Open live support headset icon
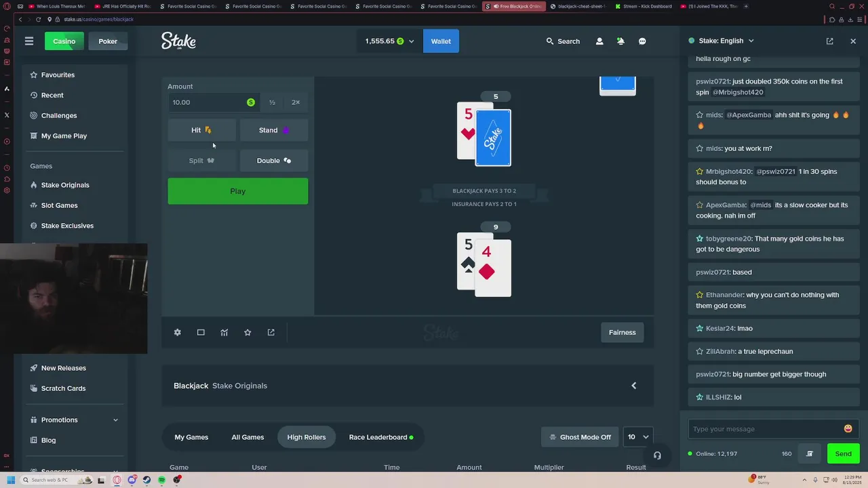 point(657,455)
